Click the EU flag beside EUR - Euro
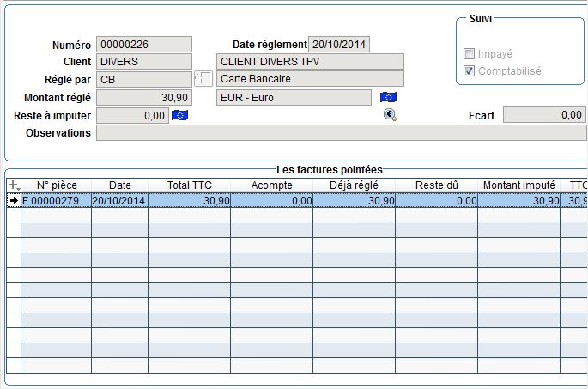Screen dimensions: 588x389 coord(388,97)
